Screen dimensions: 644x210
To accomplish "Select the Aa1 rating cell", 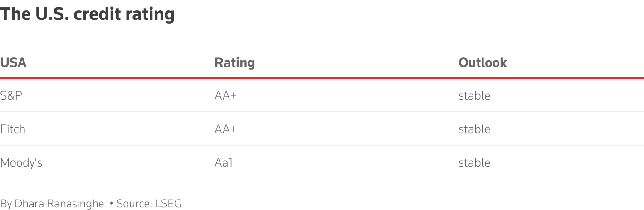I will 223,162.
